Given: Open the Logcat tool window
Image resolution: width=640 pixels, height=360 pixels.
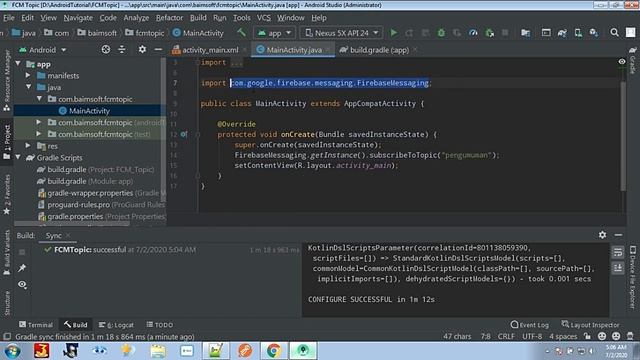Looking at the screenshot, I should pyautogui.click(x=116, y=325).
